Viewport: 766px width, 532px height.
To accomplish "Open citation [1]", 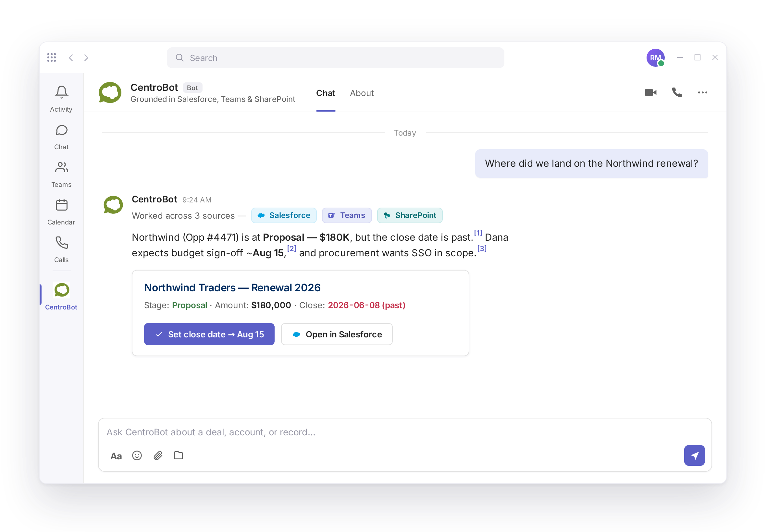I will click(x=477, y=233).
